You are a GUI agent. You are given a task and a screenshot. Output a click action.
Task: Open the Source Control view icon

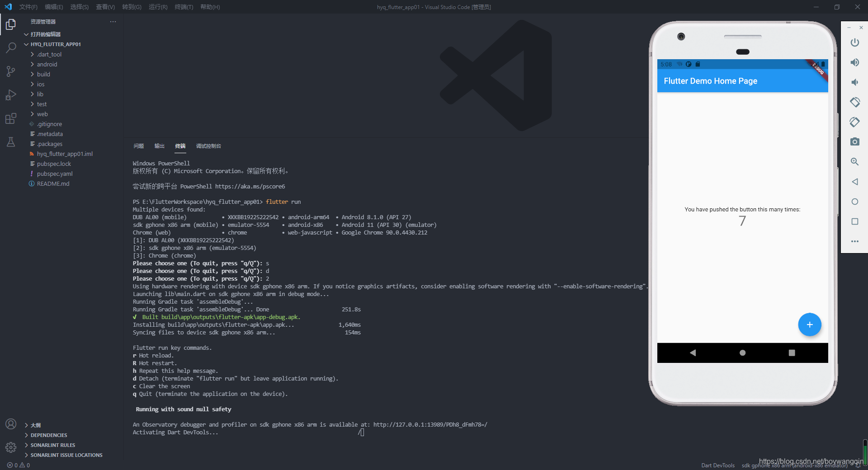pyautogui.click(x=11, y=71)
